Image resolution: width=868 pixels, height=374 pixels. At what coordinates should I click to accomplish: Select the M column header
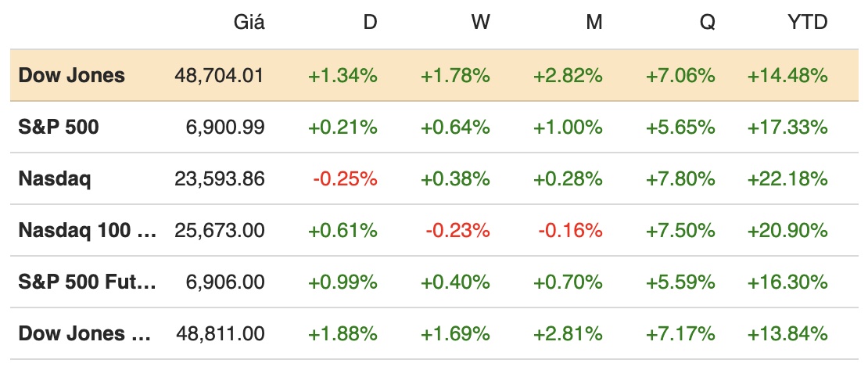tap(594, 23)
